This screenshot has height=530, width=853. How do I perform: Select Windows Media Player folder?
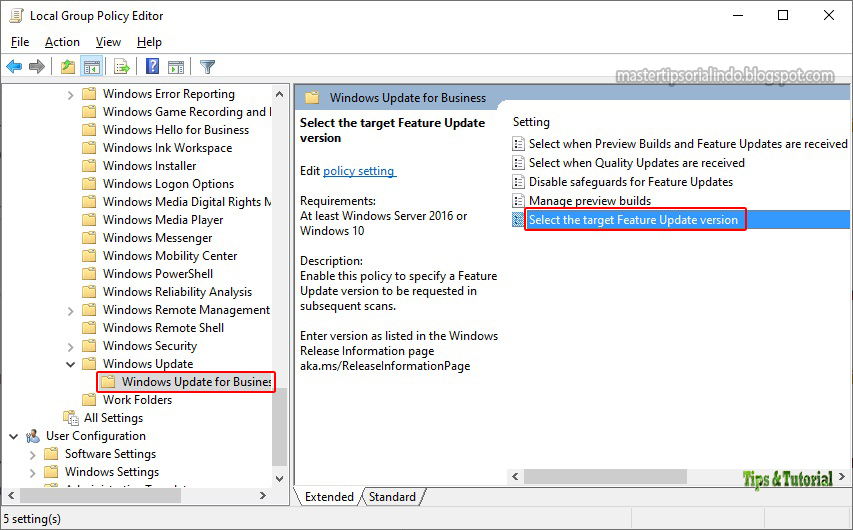[163, 219]
